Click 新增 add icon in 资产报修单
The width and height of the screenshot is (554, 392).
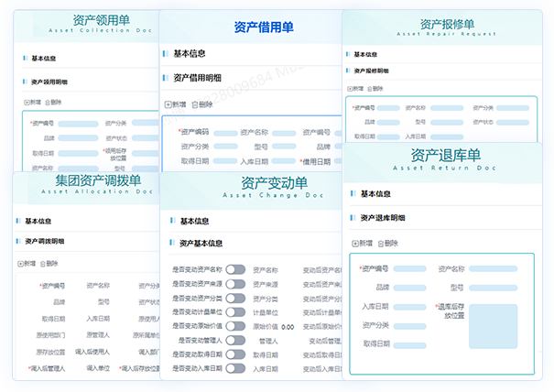coord(350,89)
